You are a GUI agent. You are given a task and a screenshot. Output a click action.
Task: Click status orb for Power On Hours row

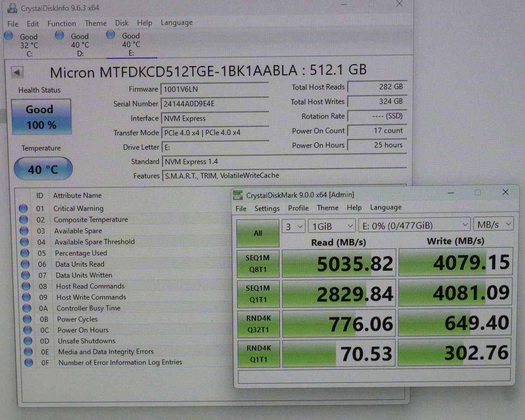(27, 330)
